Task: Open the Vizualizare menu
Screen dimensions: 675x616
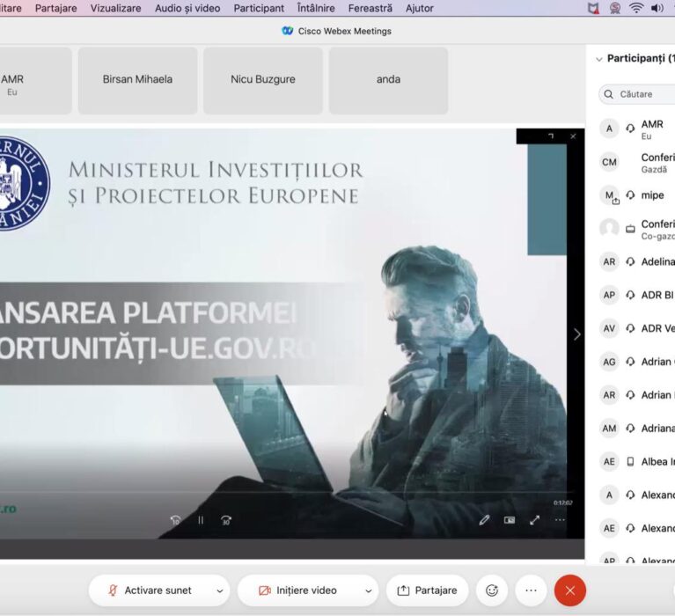Action: (x=115, y=8)
